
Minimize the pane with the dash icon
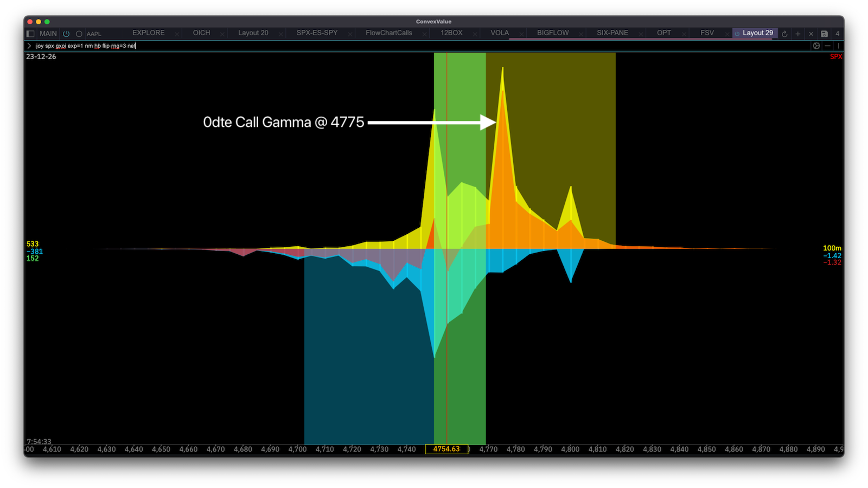tap(827, 46)
